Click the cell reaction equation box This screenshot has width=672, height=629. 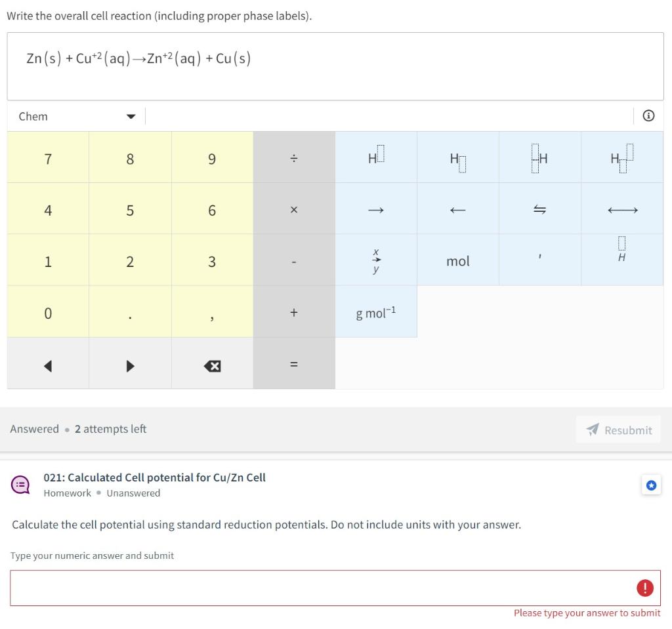pos(336,66)
